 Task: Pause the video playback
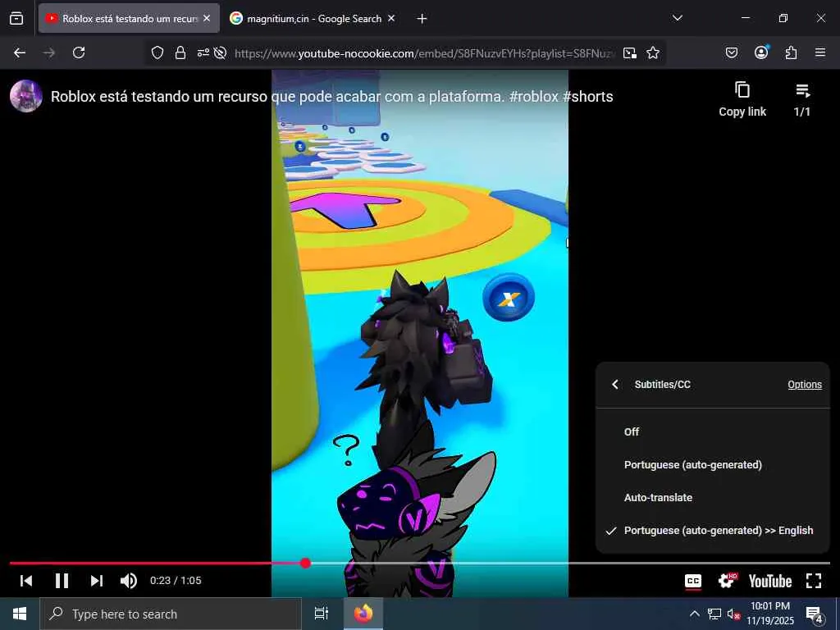[62, 581]
